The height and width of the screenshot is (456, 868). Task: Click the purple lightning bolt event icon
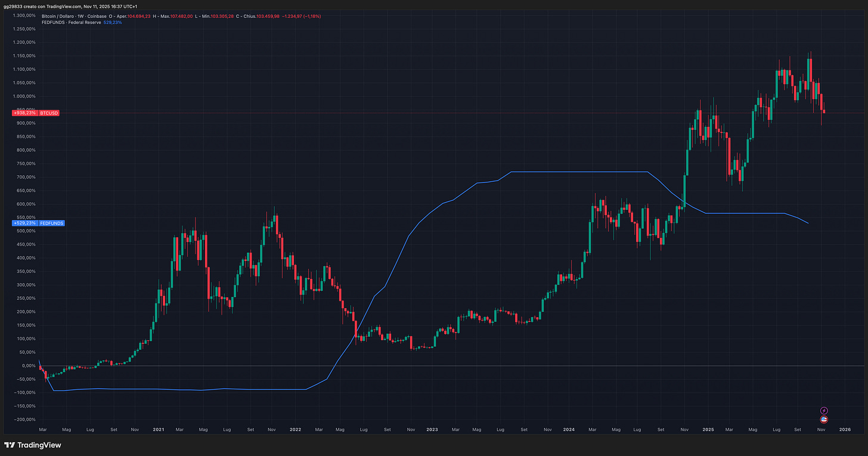pos(824,411)
